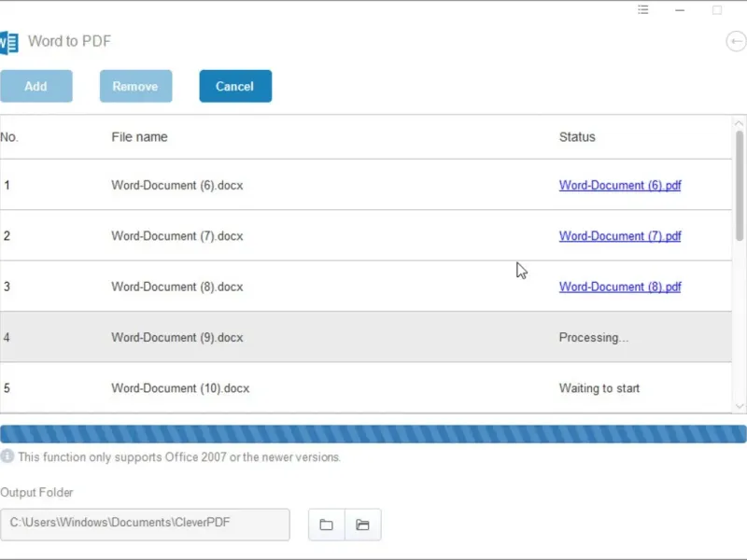The height and width of the screenshot is (560, 747).
Task: Open the Word-Document (6).pdf link
Action: coord(620,185)
